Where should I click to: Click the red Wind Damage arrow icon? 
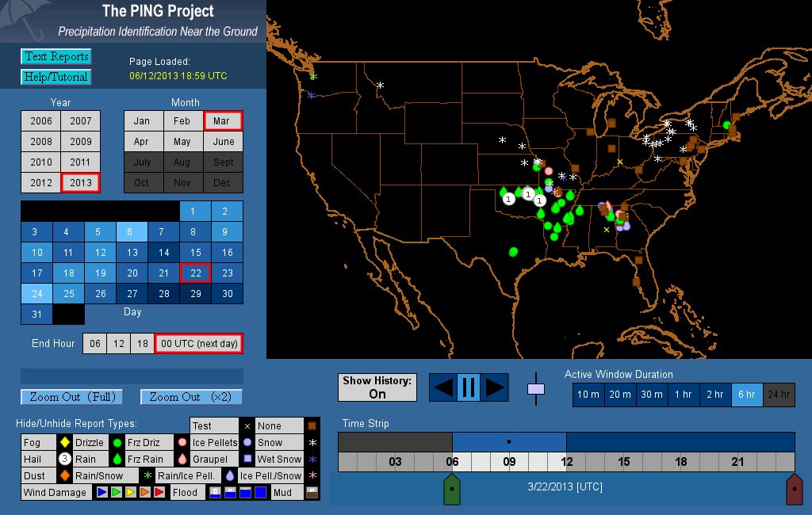(159, 492)
